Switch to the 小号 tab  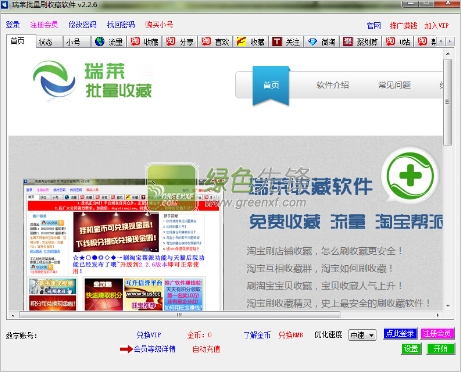pos(77,42)
